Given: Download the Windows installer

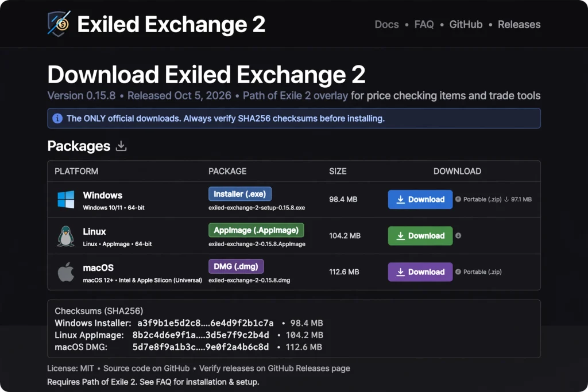Looking at the screenshot, I should click(420, 199).
